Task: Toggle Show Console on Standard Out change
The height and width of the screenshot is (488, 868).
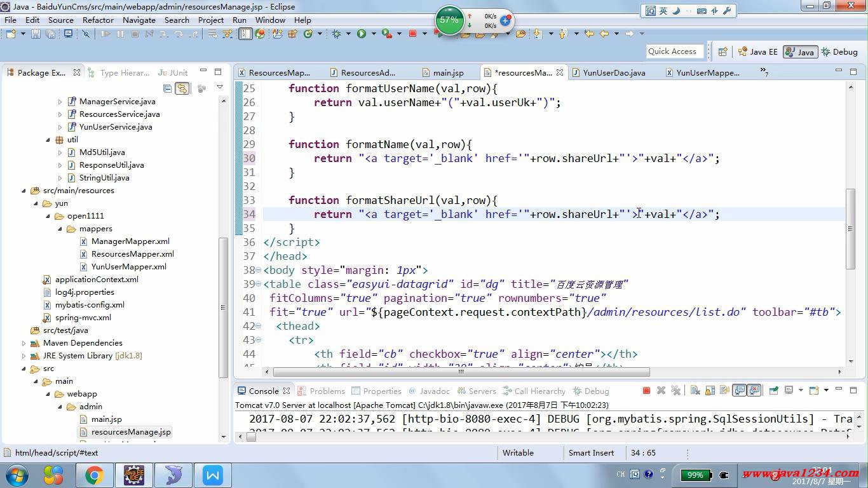Action: 739,391
